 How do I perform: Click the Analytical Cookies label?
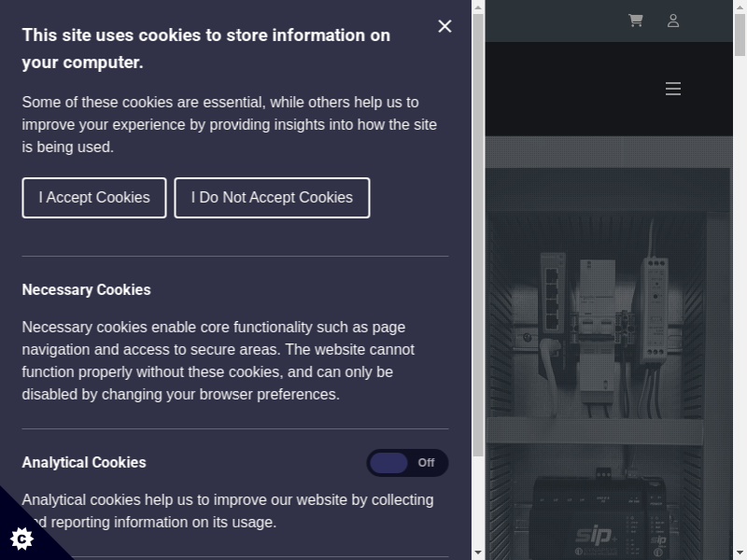coord(84,463)
